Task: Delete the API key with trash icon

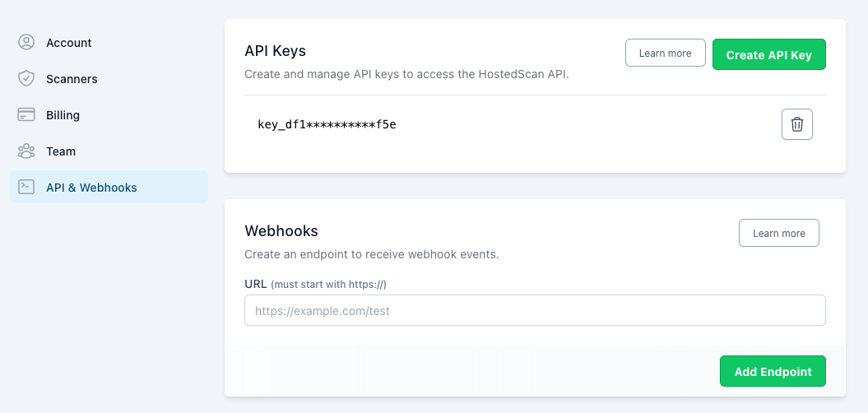Action: click(x=796, y=124)
